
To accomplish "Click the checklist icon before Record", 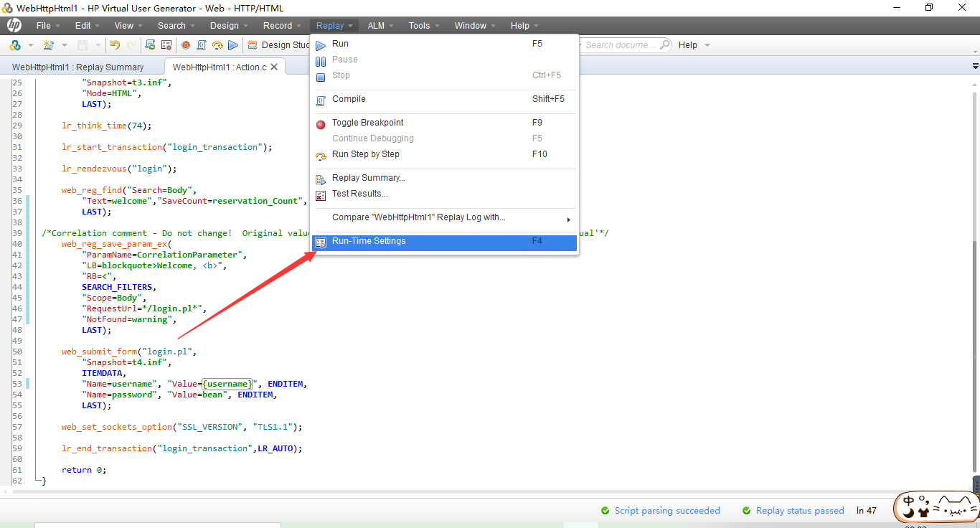I will [x=166, y=45].
